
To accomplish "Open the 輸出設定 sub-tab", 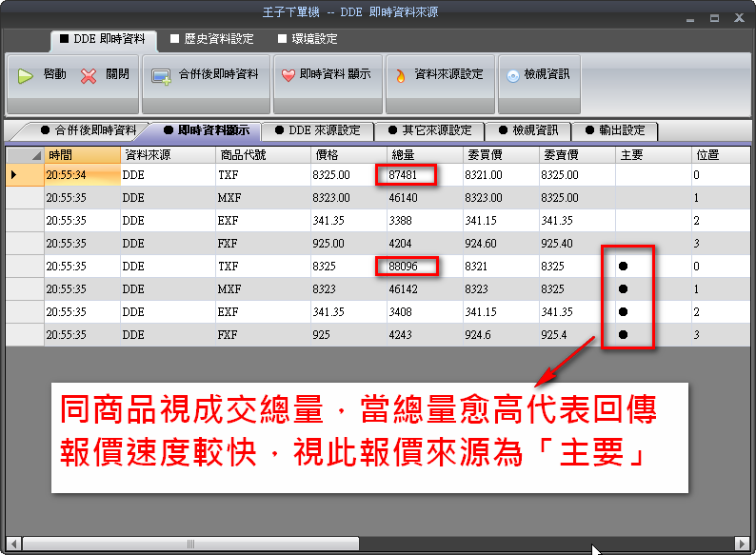I will [615, 130].
